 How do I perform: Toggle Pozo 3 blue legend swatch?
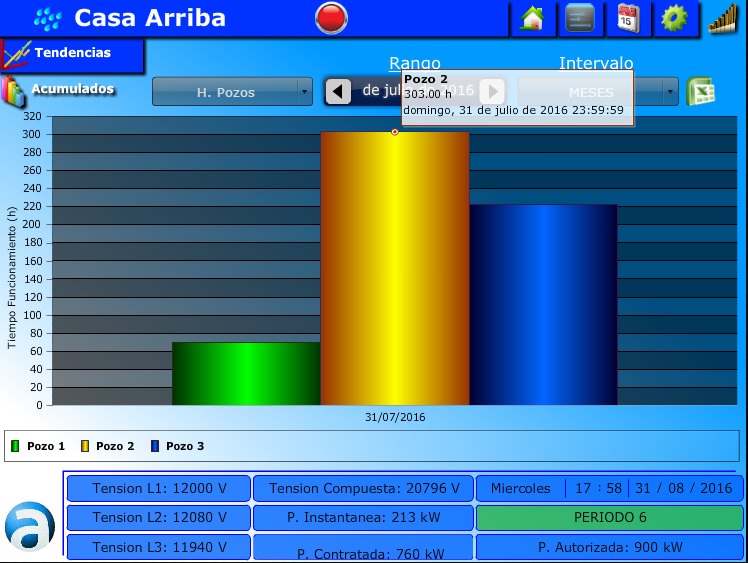(155, 446)
